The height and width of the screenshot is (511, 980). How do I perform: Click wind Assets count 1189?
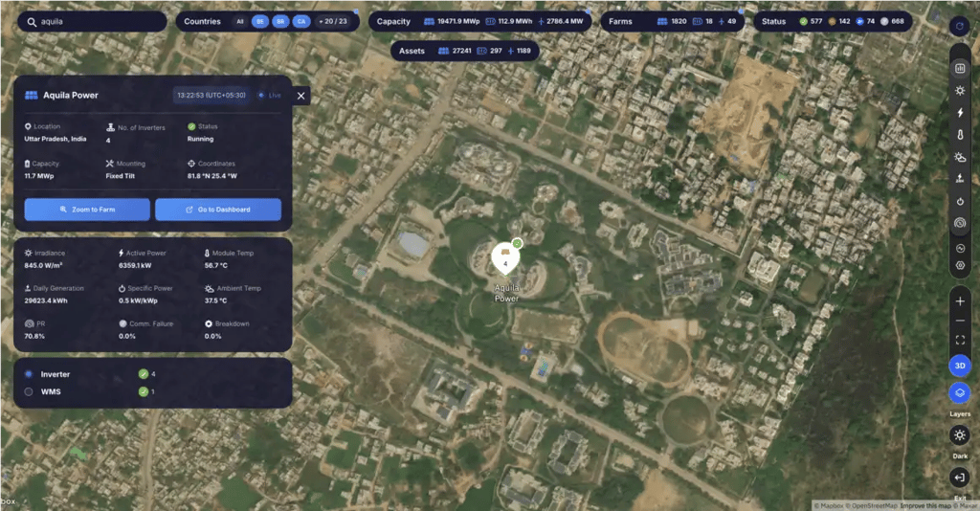[x=519, y=52]
